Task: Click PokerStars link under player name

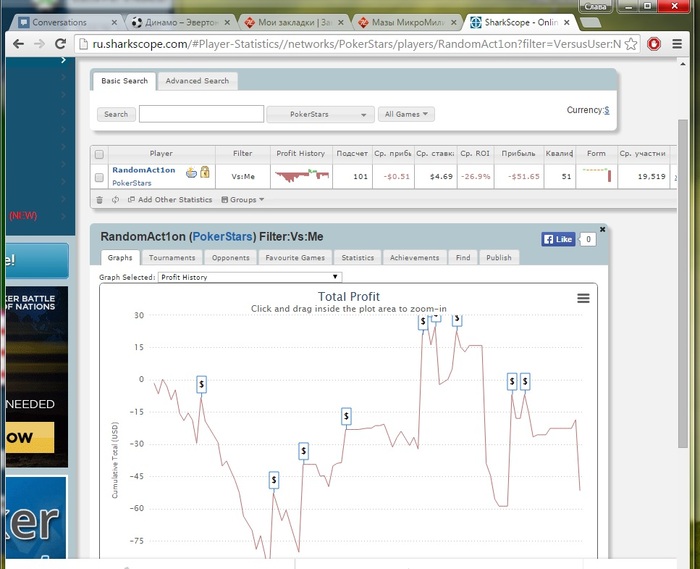Action: pos(132,183)
